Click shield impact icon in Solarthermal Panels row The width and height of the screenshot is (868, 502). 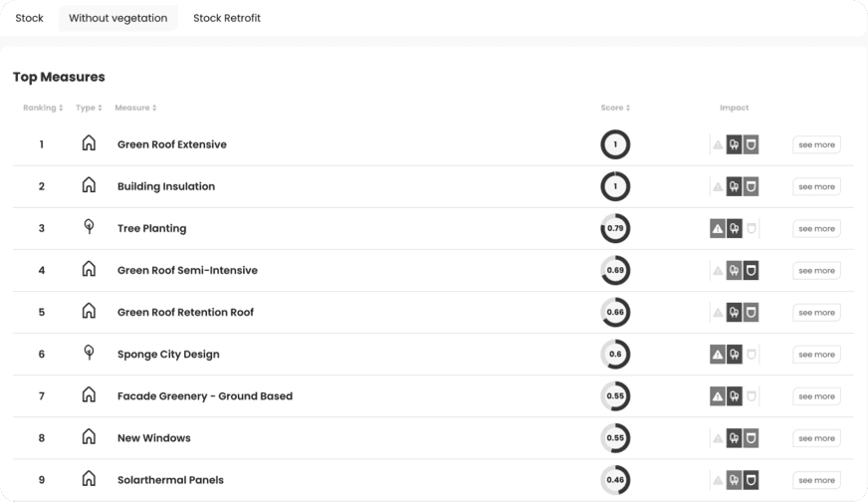(x=751, y=480)
